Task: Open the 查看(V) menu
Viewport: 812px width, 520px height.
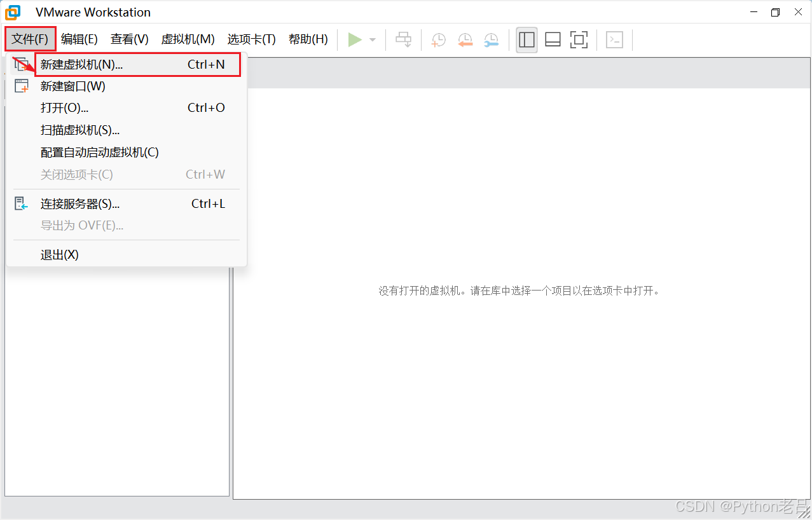Action: click(130, 39)
